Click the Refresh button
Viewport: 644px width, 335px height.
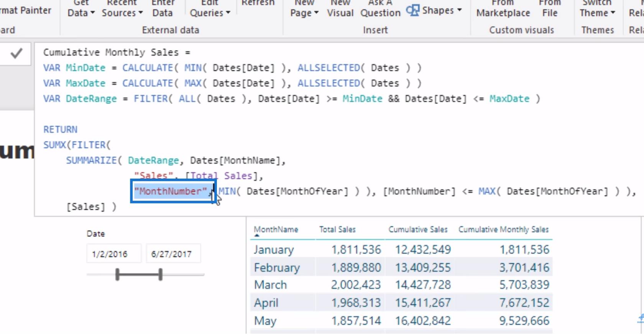click(258, 4)
